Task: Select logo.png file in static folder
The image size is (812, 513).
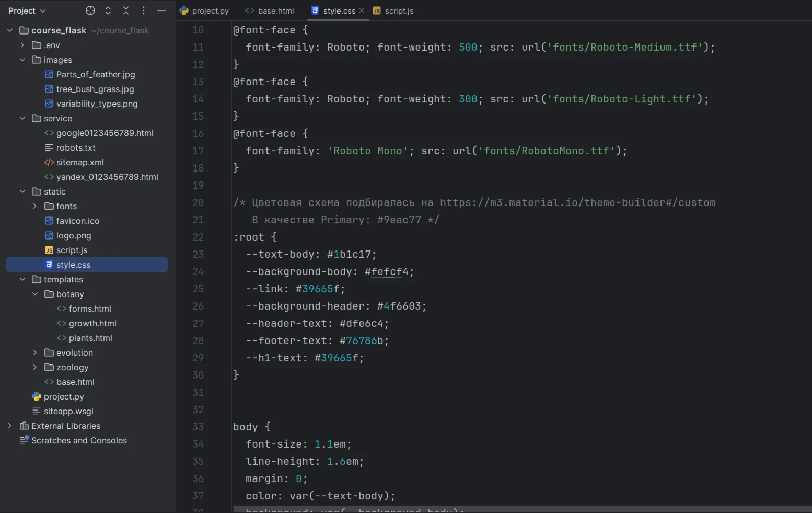Action: (74, 236)
